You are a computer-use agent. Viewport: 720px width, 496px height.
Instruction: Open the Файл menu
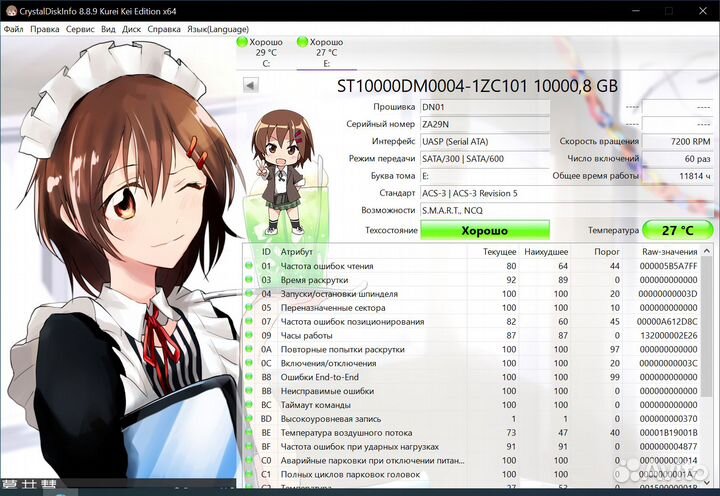pos(14,29)
